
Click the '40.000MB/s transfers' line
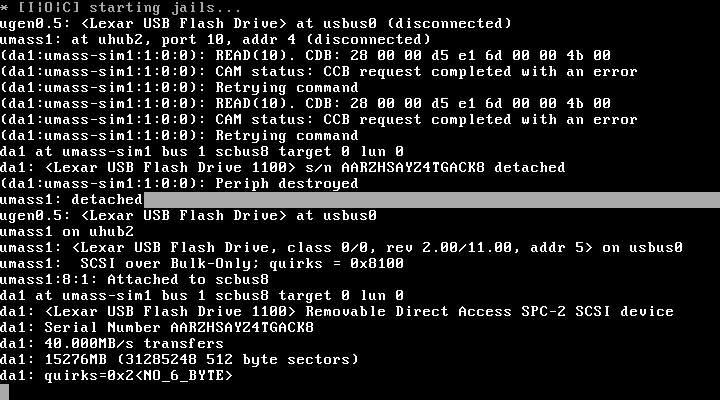[112, 343]
